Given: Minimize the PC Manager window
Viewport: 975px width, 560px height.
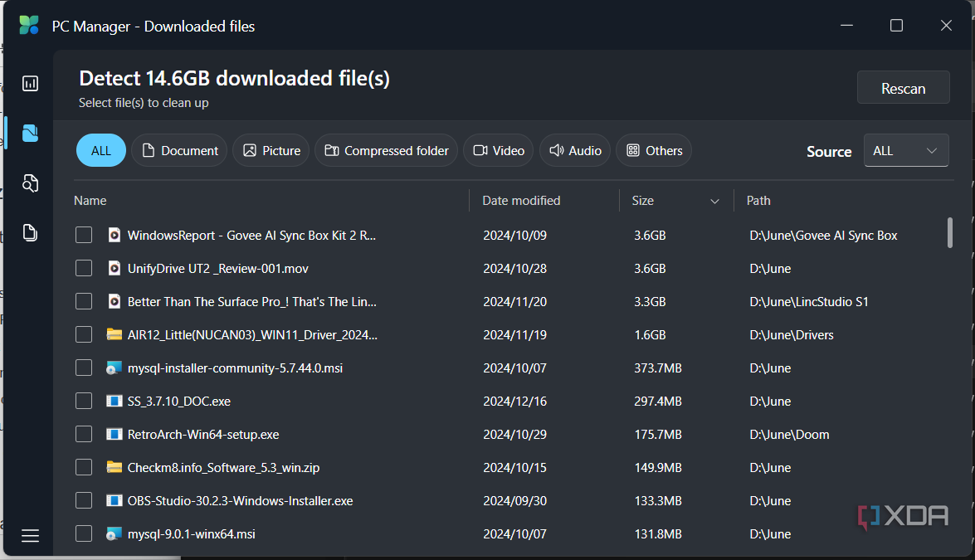Looking at the screenshot, I should click(846, 26).
